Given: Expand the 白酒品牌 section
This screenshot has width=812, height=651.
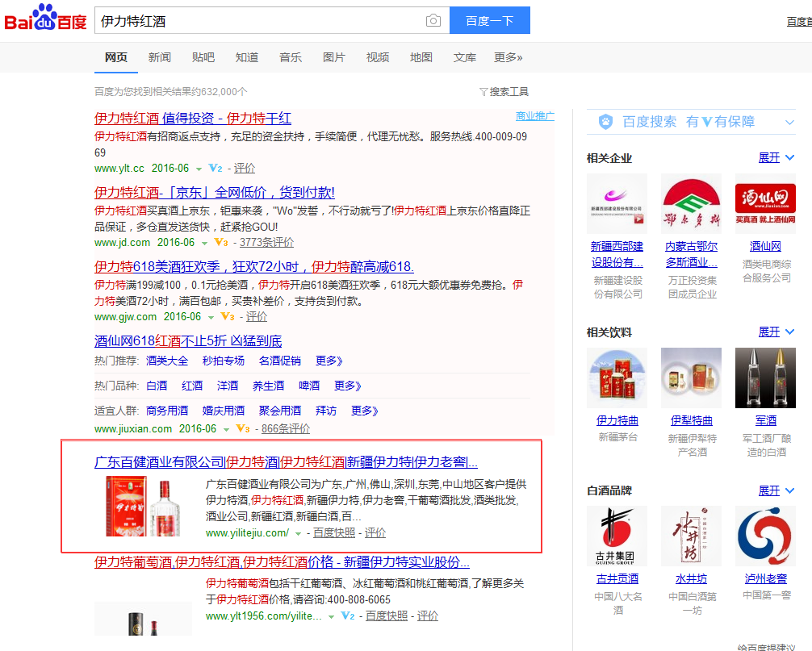Looking at the screenshot, I should 776,490.
